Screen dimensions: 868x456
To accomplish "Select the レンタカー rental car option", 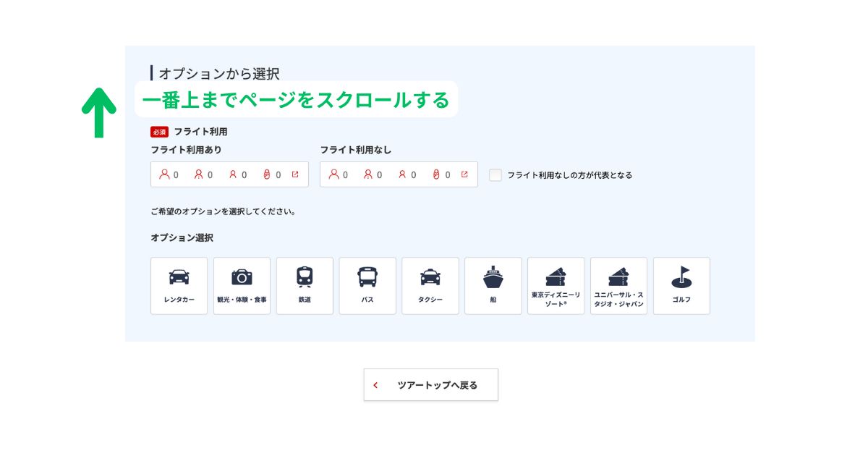I will (x=179, y=286).
